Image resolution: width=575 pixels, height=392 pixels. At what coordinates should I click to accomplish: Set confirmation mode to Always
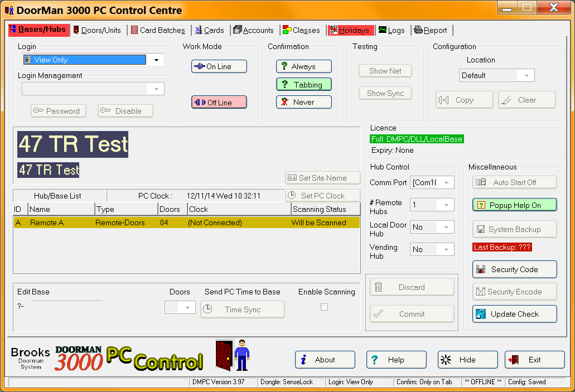(x=303, y=66)
